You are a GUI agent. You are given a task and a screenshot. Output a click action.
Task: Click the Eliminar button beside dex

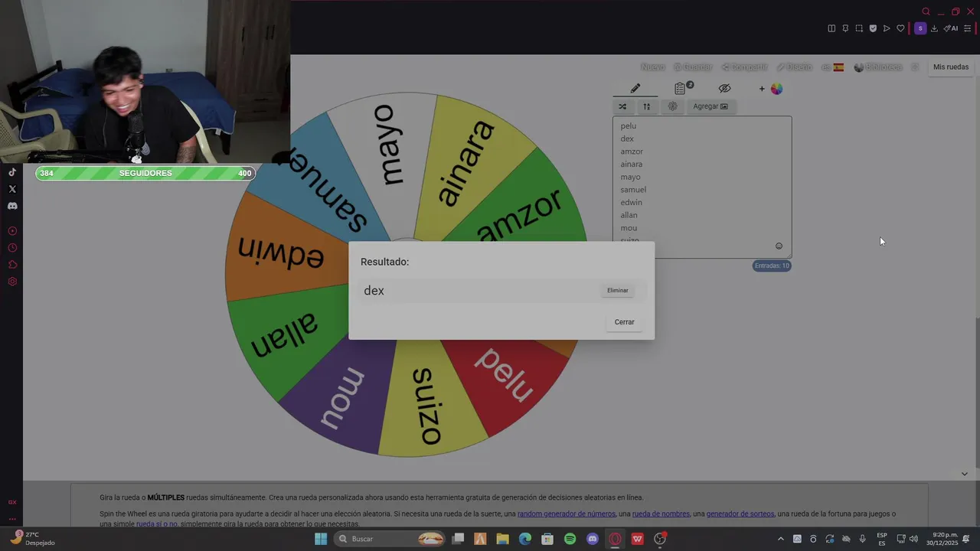click(x=617, y=291)
